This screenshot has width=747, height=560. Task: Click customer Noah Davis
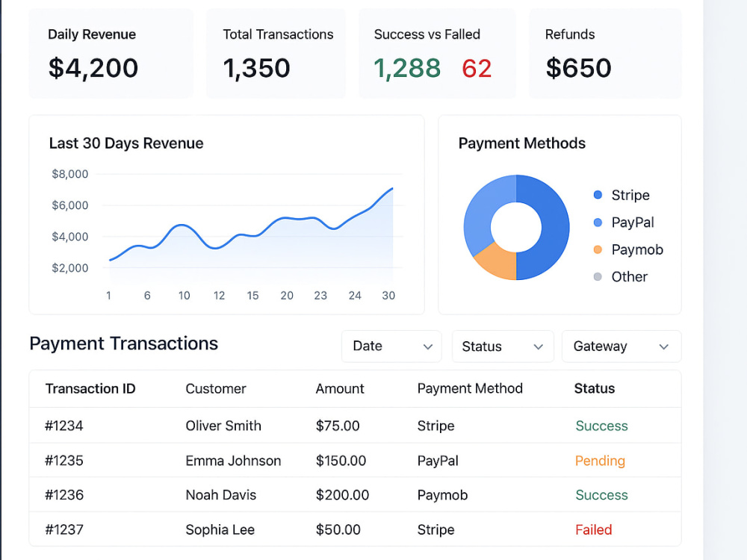pos(221,495)
